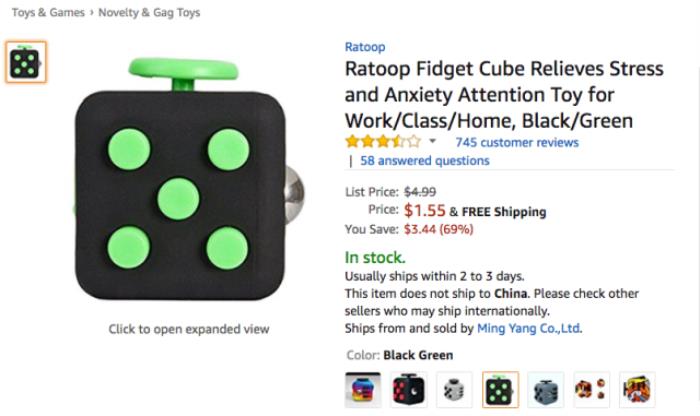Select the rainbow multicolor cube swatch

[363, 390]
